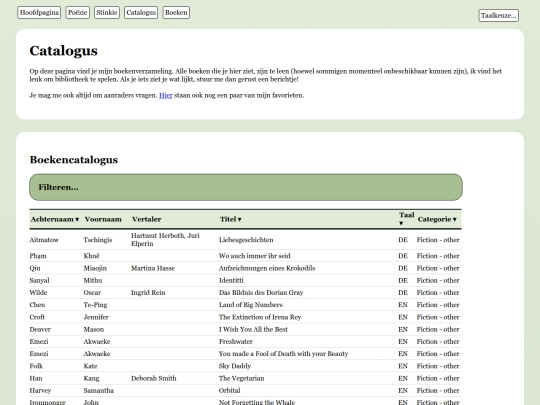540x405 pixels.
Task: Go to the Poëzie page
Action: pos(77,12)
